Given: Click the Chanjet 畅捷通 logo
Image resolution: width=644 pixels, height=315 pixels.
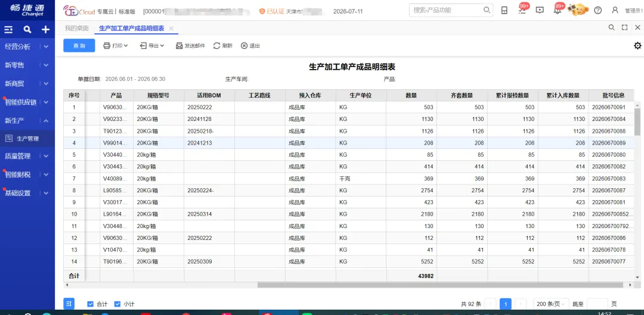Looking at the screenshot, I should [27, 10].
